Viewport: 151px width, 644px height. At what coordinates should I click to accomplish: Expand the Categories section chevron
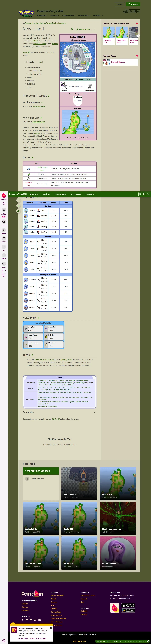pyautogui.click(x=95, y=412)
